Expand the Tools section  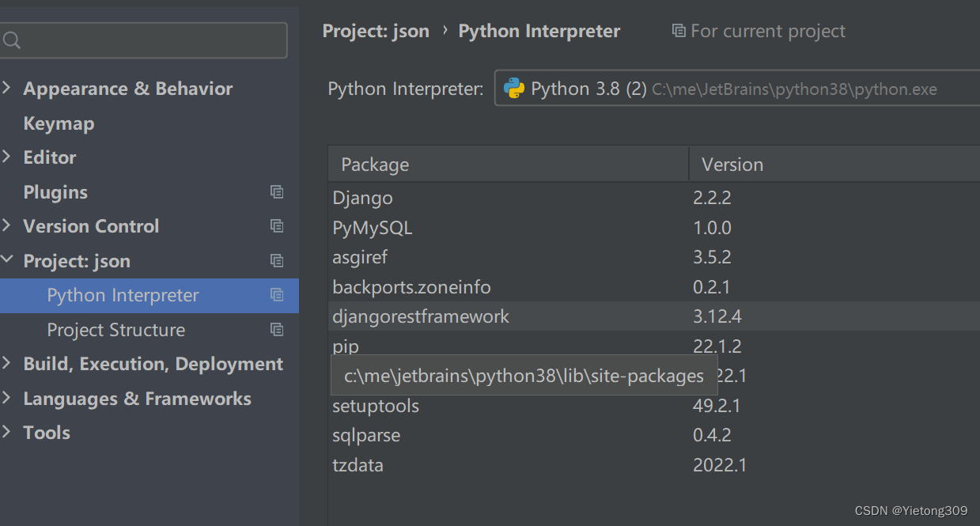pyautogui.click(x=8, y=432)
